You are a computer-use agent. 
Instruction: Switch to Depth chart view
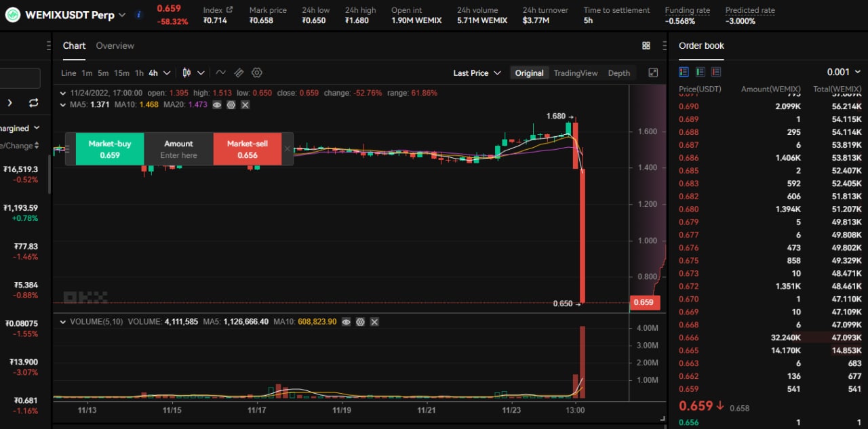[618, 73]
